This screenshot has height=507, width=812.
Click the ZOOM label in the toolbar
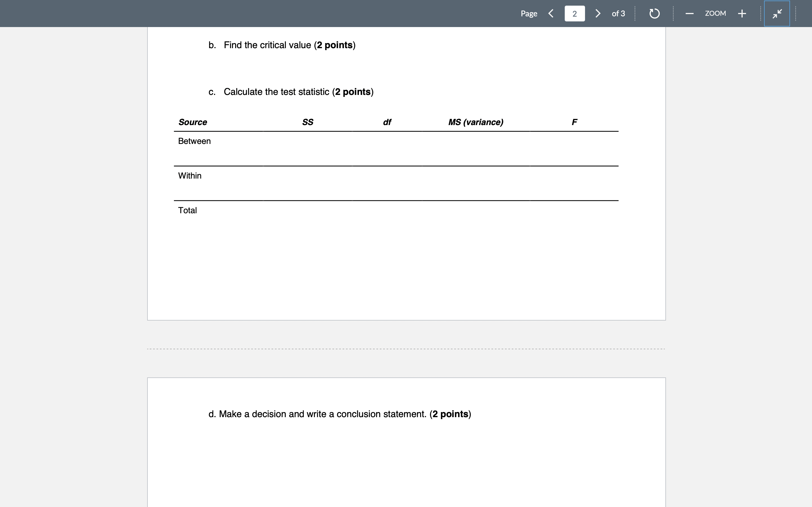pos(715,14)
